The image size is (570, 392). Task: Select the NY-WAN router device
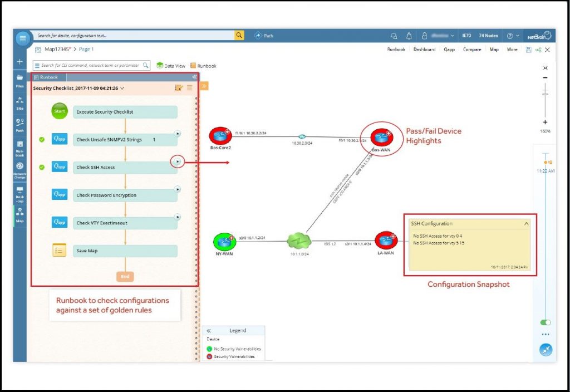tap(224, 242)
